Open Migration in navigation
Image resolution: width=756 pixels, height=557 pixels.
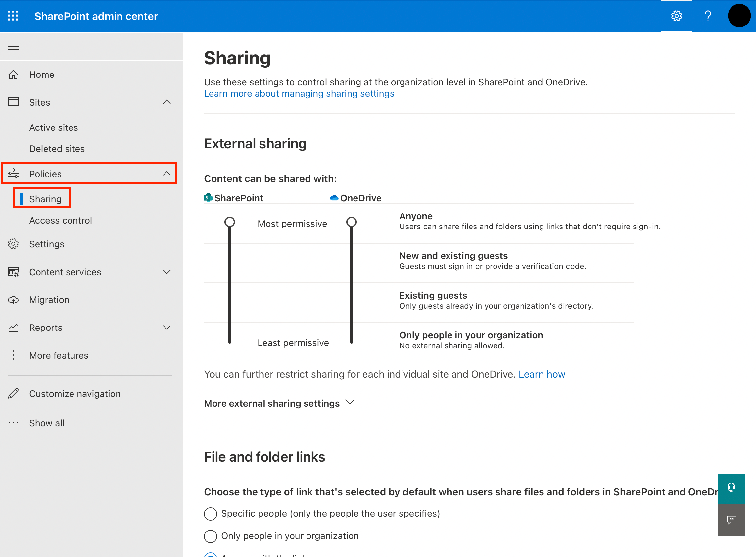click(x=49, y=300)
